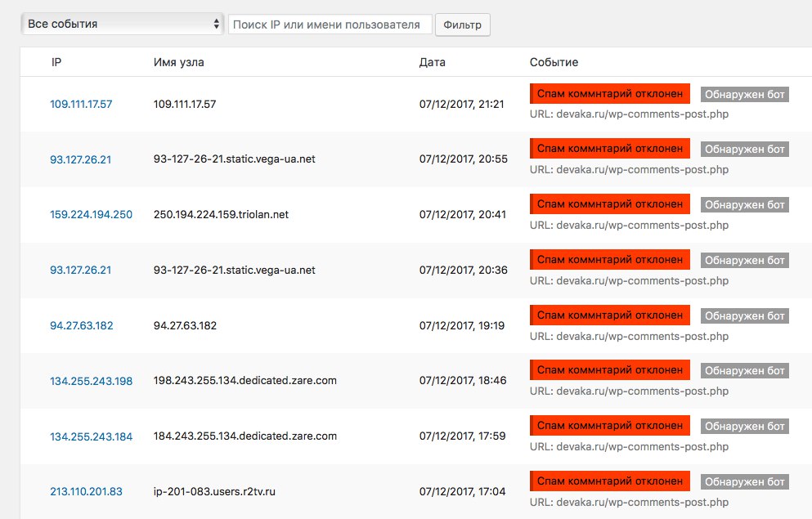Screen dimensions: 812x519
Task: Click red spam-rejected label in 213.110.201.83 row
Action: [x=609, y=481]
